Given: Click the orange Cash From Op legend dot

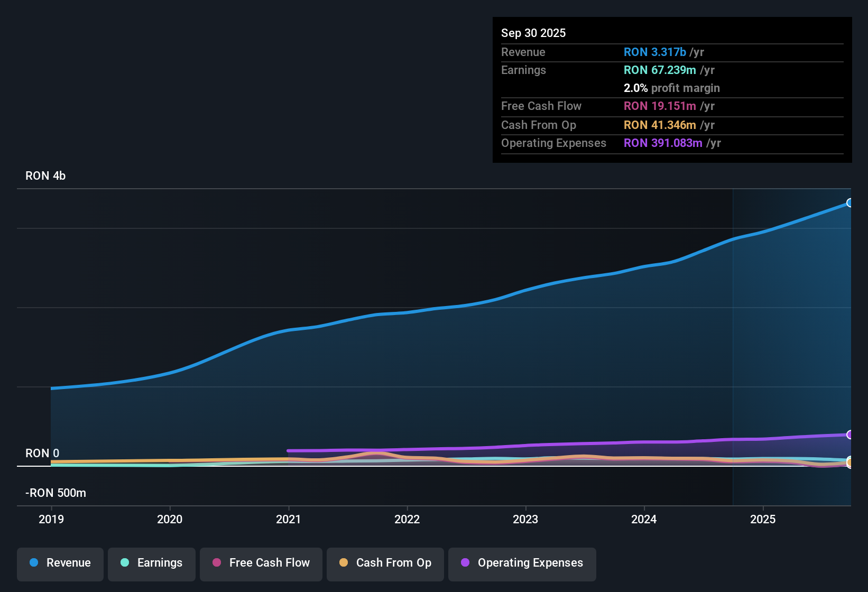Looking at the screenshot, I should (344, 563).
